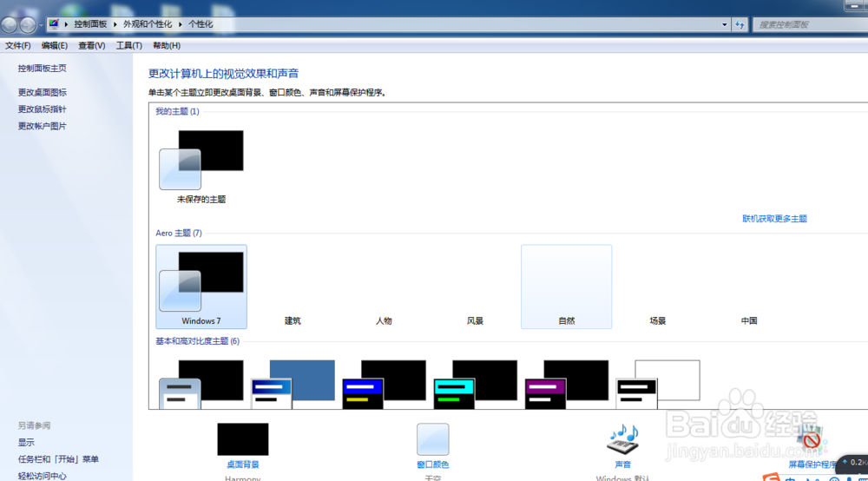Screen dimensions: 868x481
Task: Click the 声音 link text
Action: [x=622, y=465]
